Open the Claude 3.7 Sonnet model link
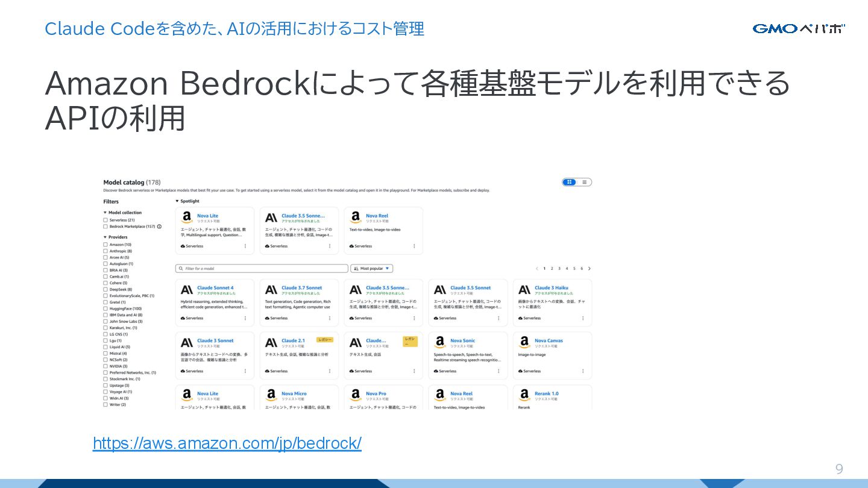This screenshot has width=868, height=488. click(301, 288)
